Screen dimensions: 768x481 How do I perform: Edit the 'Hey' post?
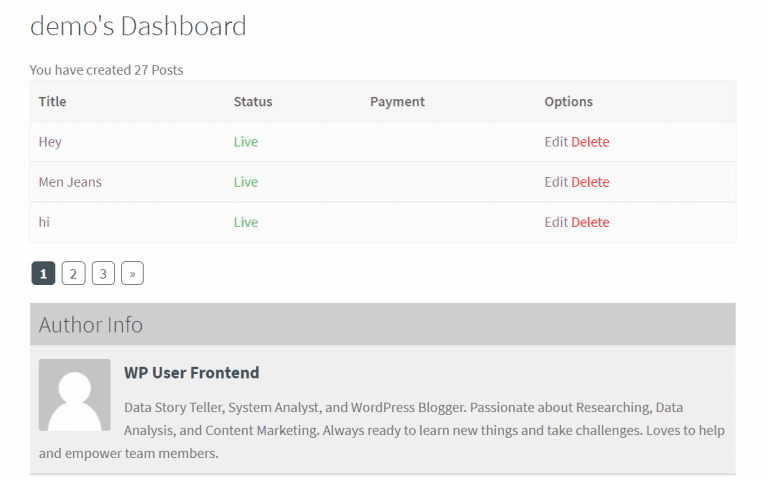point(556,142)
